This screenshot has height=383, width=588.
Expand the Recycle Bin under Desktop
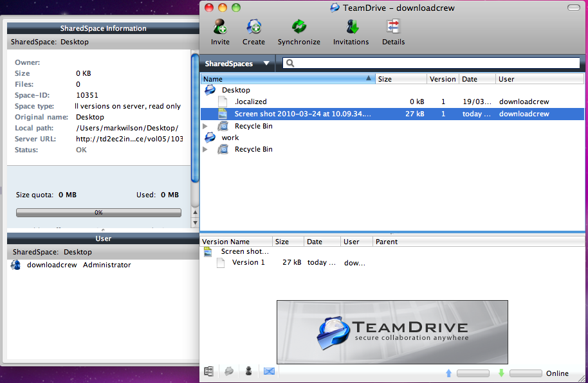pyautogui.click(x=205, y=127)
